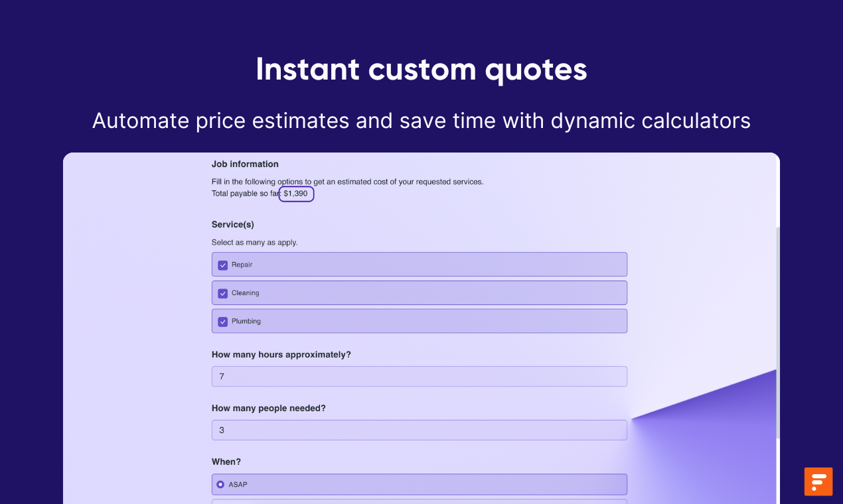Click the "Service(s)" question label

click(x=233, y=225)
